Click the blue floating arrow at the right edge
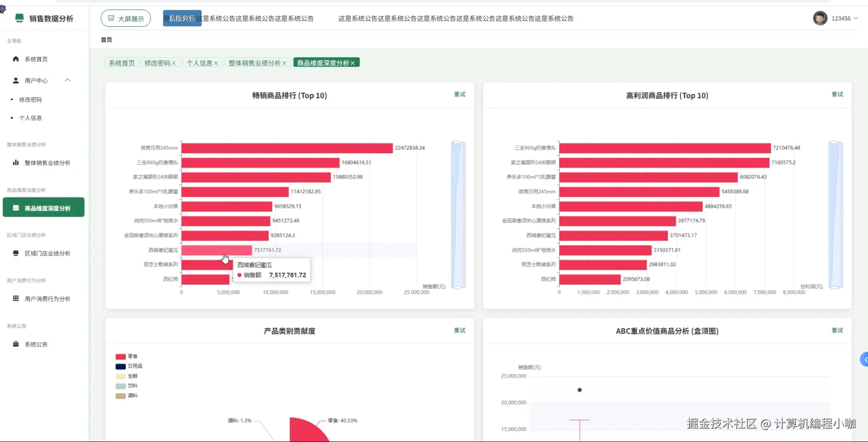The image size is (868, 442). pos(864,359)
